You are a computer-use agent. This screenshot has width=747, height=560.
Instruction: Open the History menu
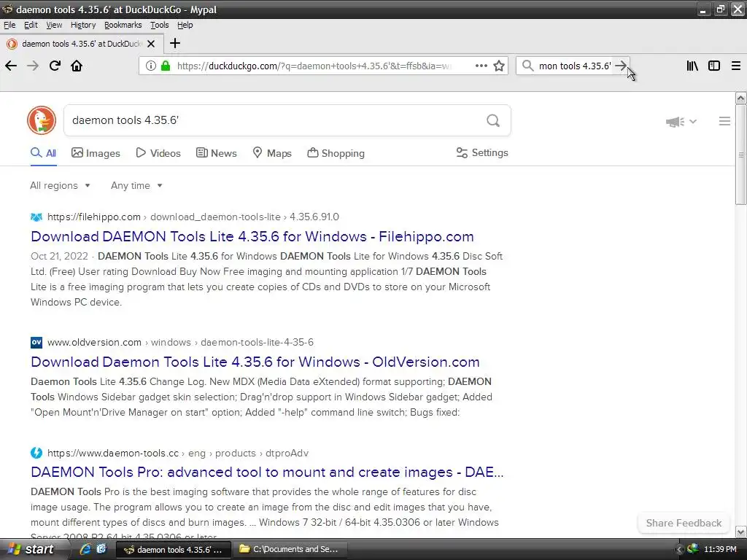[83, 25]
